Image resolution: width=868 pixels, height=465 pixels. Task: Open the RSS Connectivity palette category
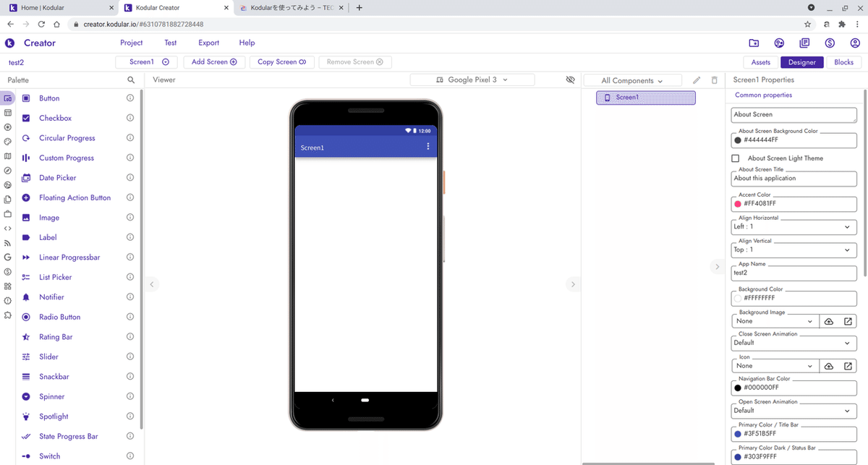coord(7,243)
